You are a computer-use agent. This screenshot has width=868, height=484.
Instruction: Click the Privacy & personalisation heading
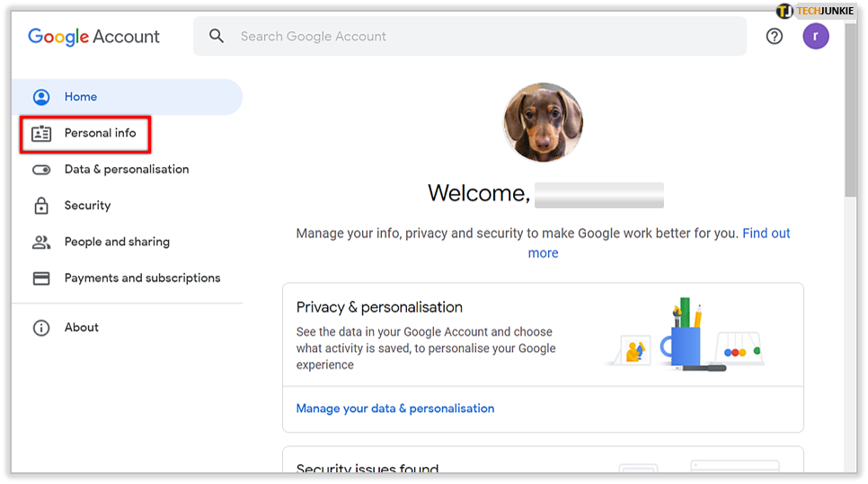pyautogui.click(x=379, y=307)
